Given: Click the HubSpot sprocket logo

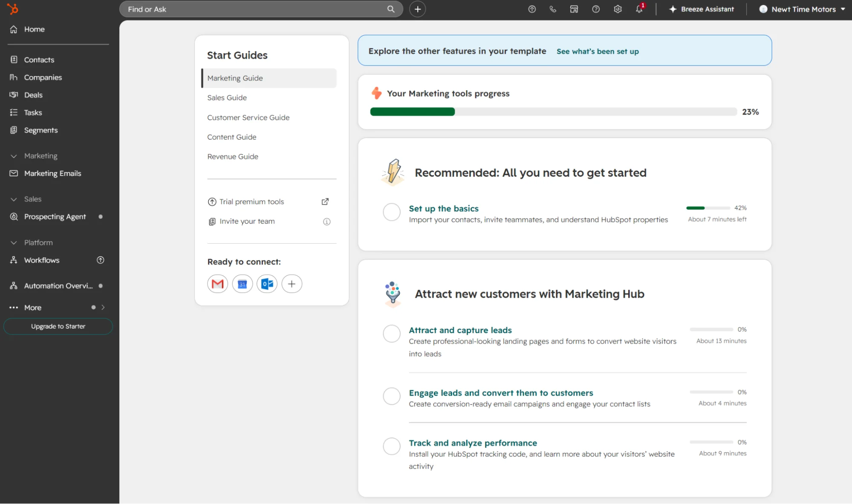Looking at the screenshot, I should [13, 9].
